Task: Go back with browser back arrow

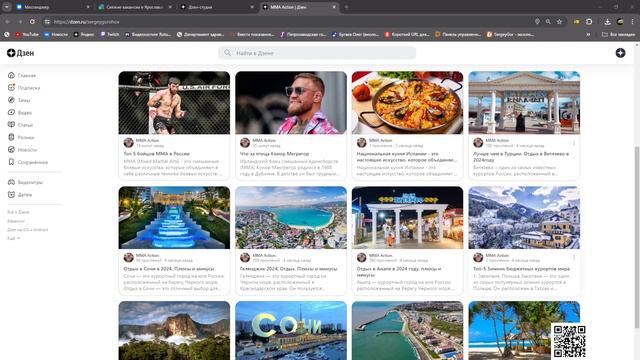Action: coord(7,22)
